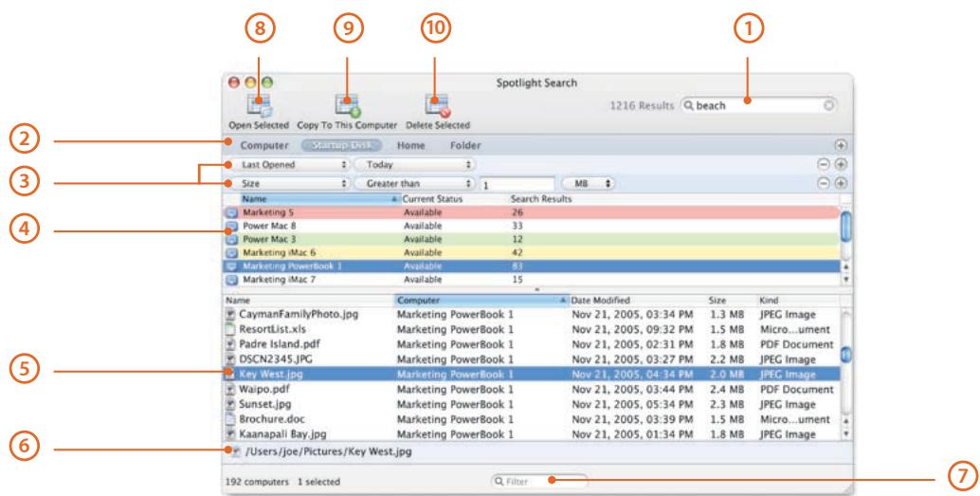Click file icon for Padre Island.pdf
Image resolution: width=980 pixels, height=496 pixels.
coord(230,344)
